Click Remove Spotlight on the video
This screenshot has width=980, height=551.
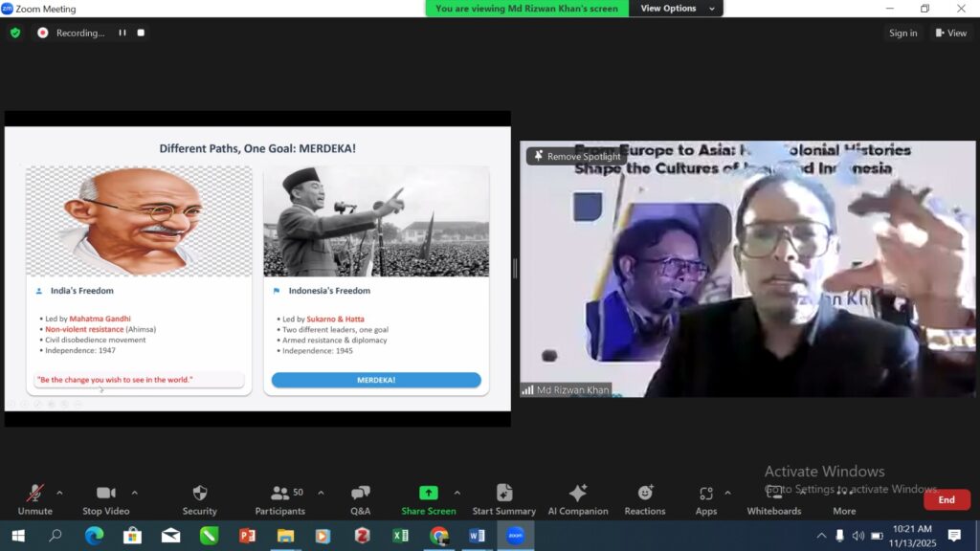click(x=576, y=156)
